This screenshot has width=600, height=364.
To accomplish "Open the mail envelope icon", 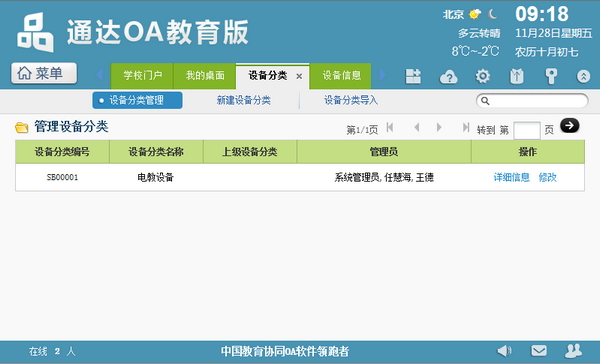I will click(x=539, y=351).
